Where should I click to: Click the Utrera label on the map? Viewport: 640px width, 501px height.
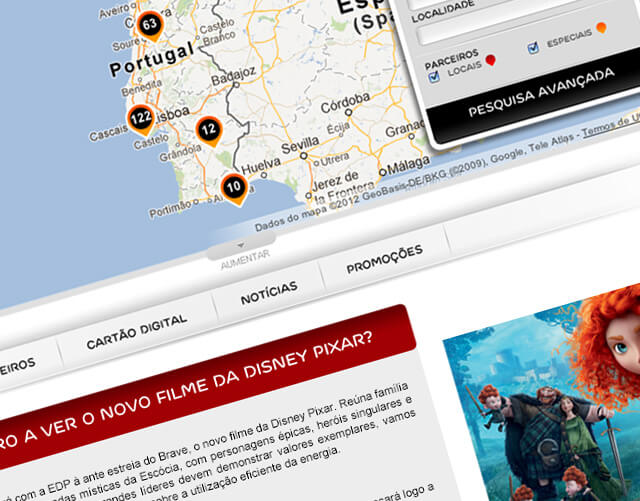[x=335, y=159]
